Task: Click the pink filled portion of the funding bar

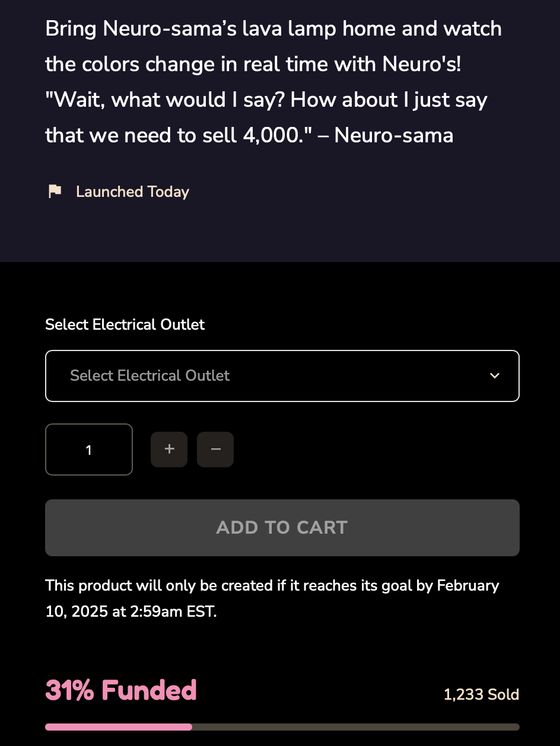Action: tap(119, 727)
